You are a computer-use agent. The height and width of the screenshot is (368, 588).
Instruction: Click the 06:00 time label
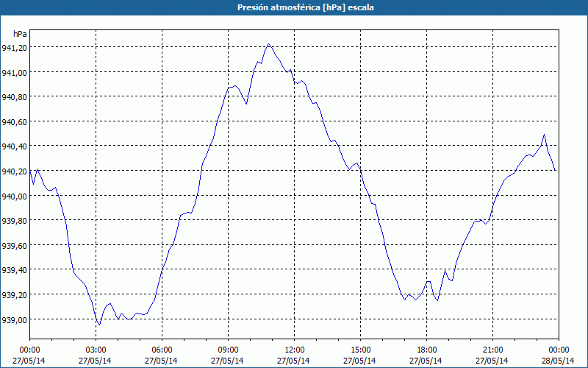162,350
